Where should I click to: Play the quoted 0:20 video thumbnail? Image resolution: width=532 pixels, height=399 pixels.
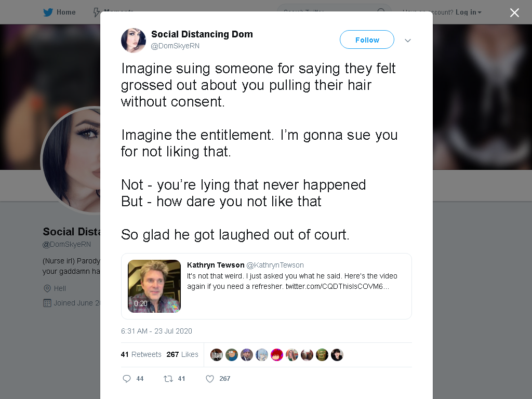click(154, 286)
